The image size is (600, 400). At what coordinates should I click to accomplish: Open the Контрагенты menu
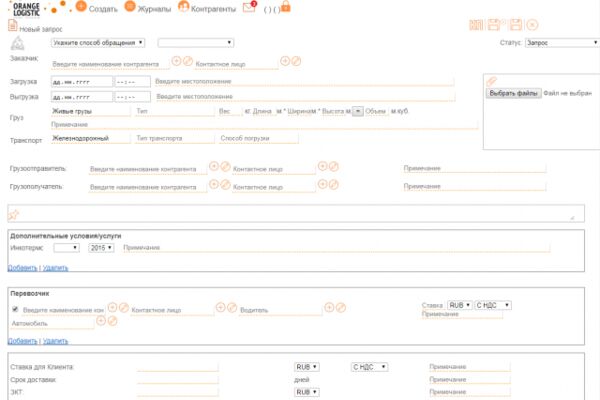pos(207,8)
